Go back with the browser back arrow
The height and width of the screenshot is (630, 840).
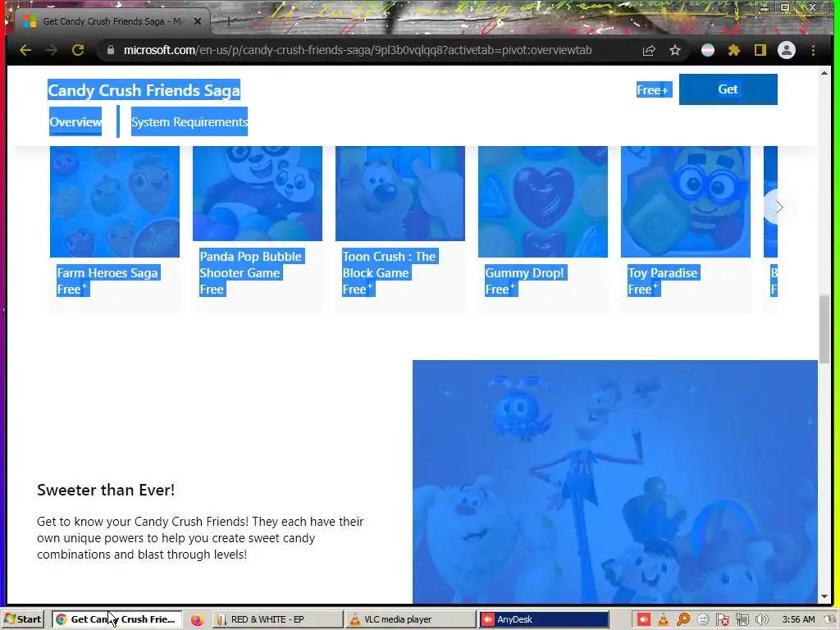pyautogui.click(x=25, y=50)
